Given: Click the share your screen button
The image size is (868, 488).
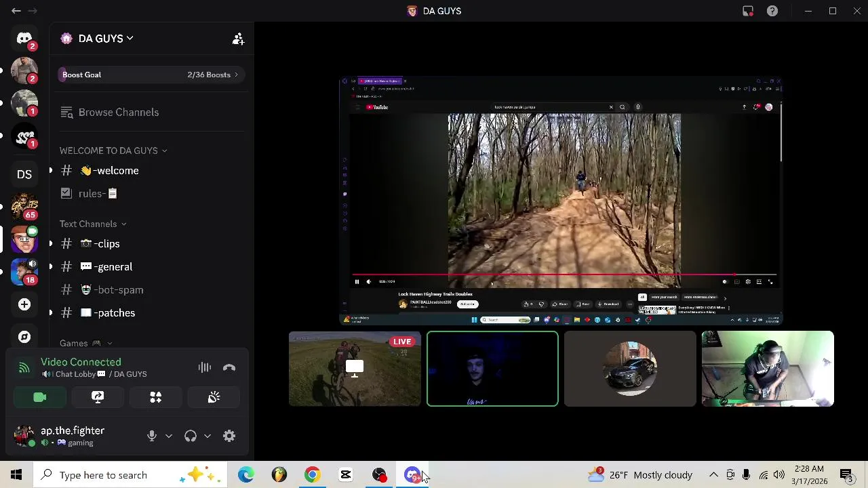Looking at the screenshot, I should pos(98,397).
